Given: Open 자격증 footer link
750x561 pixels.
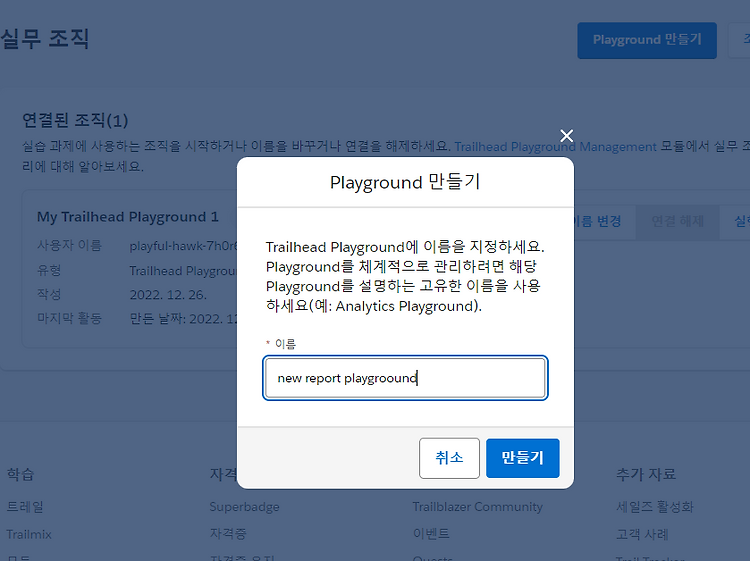Looking at the screenshot, I should 228,534.
